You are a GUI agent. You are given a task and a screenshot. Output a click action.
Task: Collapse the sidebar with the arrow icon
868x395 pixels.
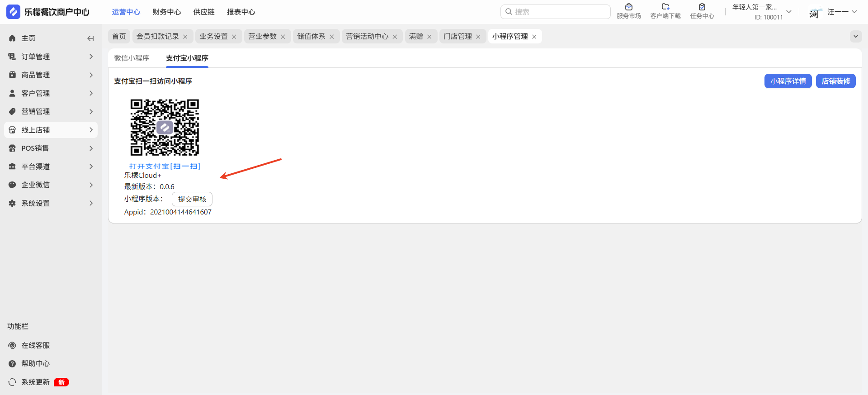tap(90, 38)
